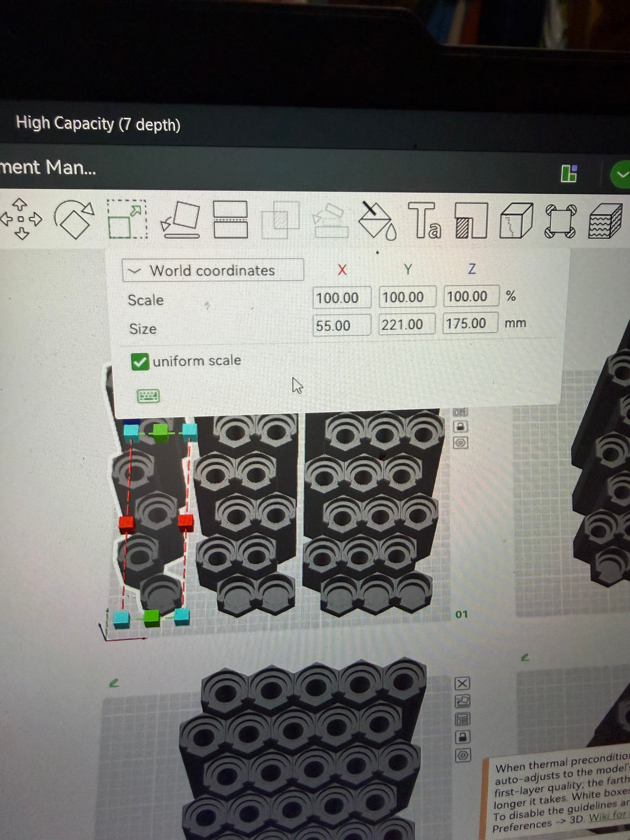Remove the second plate with its X icon
The width and height of the screenshot is (630, 840).
(462, 683)
